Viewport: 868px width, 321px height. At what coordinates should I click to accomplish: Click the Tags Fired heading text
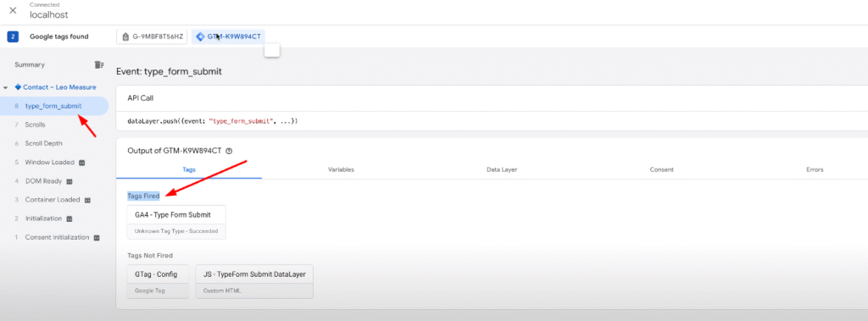click(143, 196)
